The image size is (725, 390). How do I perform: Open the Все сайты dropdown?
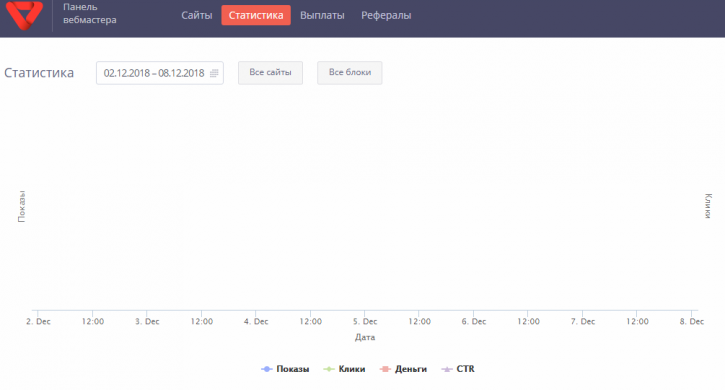270,73
